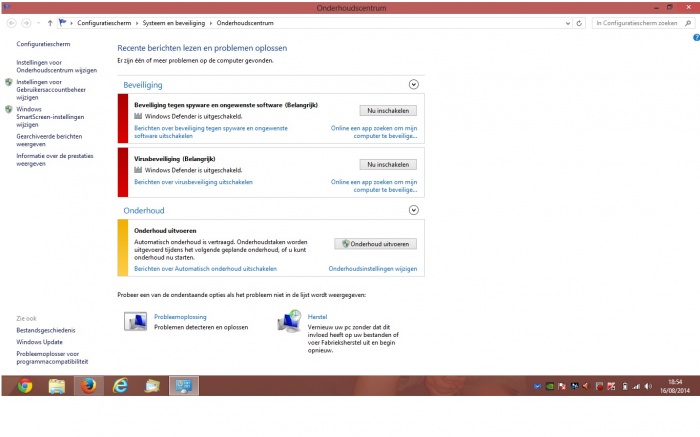The image size is (700, 437).
Task: Open Bestandsgeschiedenis link
Action: 46,330
